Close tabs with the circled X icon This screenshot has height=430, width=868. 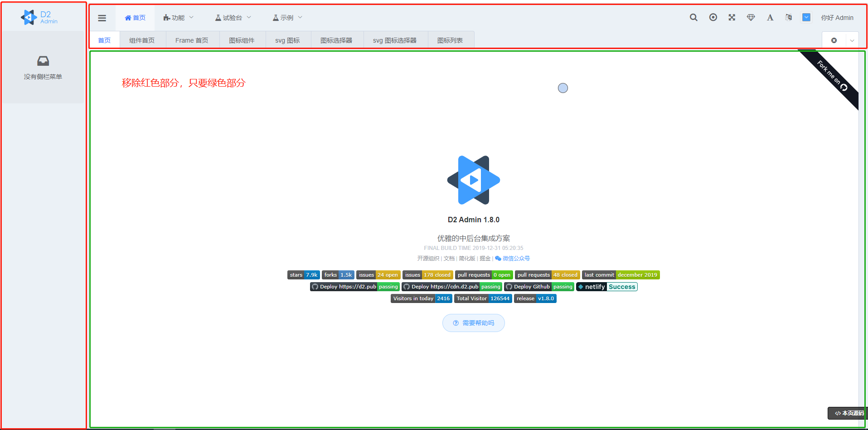click(x=834, y=40)
